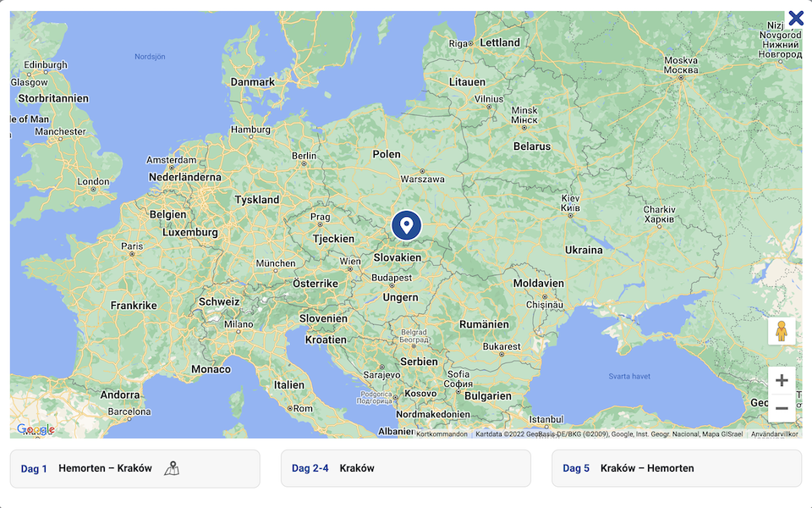Click the Schweiz country label
Screen dimensions: 812x508
point(219,301)
